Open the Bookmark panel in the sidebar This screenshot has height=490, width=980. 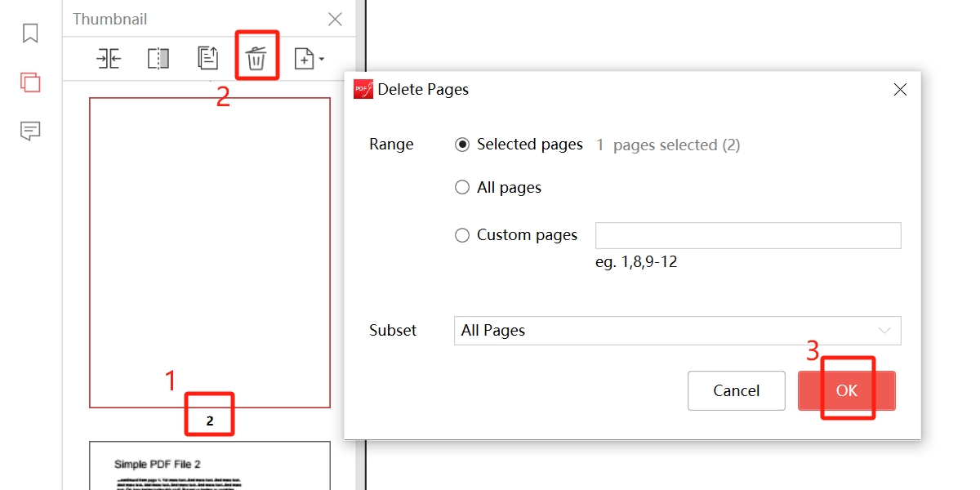click(x=30, y=33)
